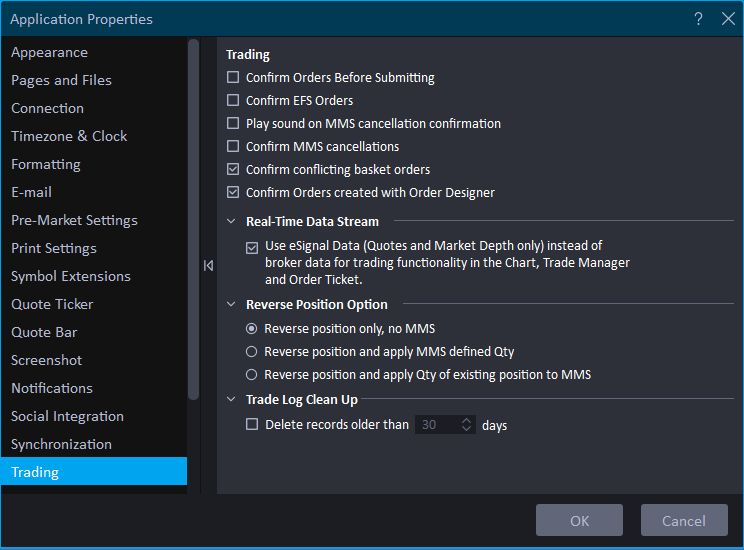This screenshot has height=550, width=744.
Task: Collapse the sidebar with the splitter arrow
Action: (208, 265)
